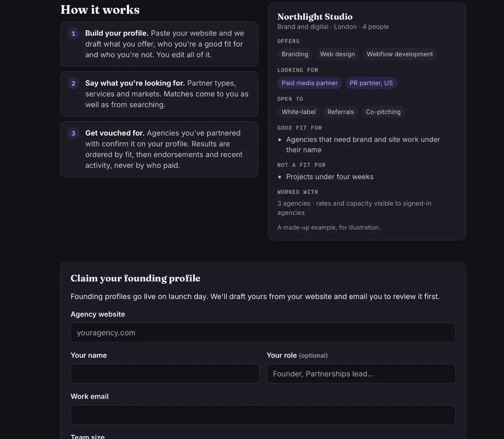Click the Get vouched for card
504x439 pixels.
[x=159, y=149]
